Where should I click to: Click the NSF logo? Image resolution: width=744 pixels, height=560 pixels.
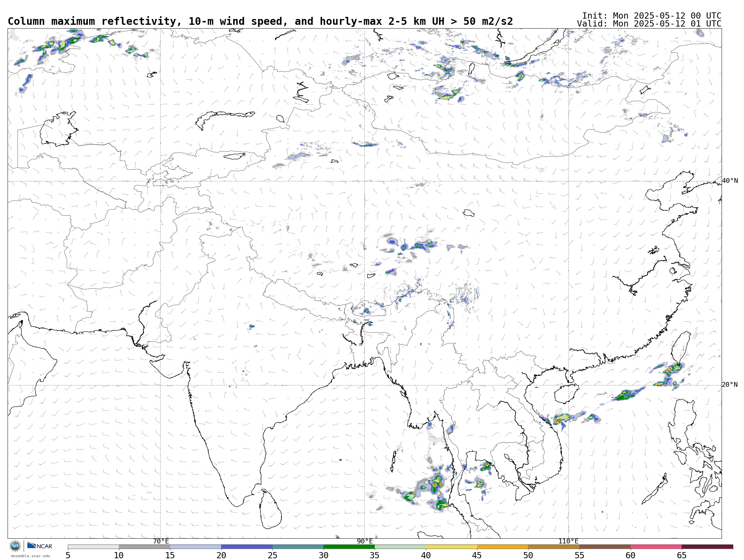(x=15, y=546)
